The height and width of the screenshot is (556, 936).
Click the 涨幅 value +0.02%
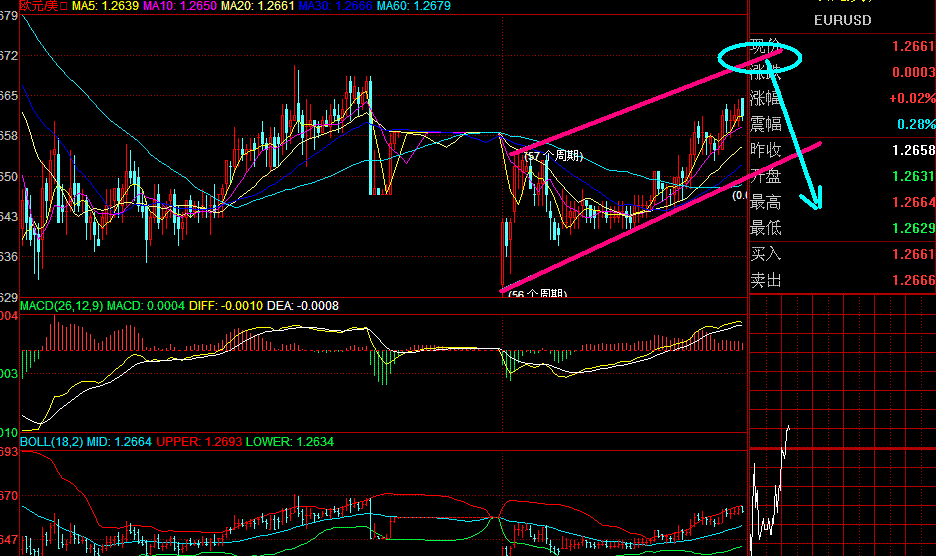click(912, 98)
